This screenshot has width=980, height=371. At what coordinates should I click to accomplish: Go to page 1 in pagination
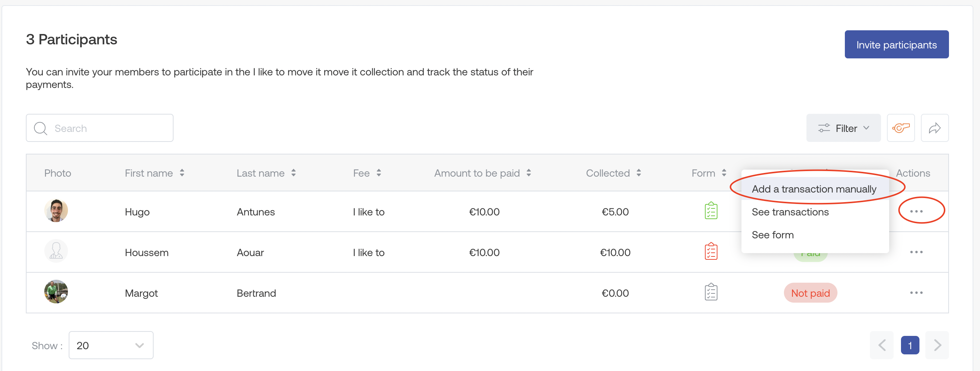(909, 345)
